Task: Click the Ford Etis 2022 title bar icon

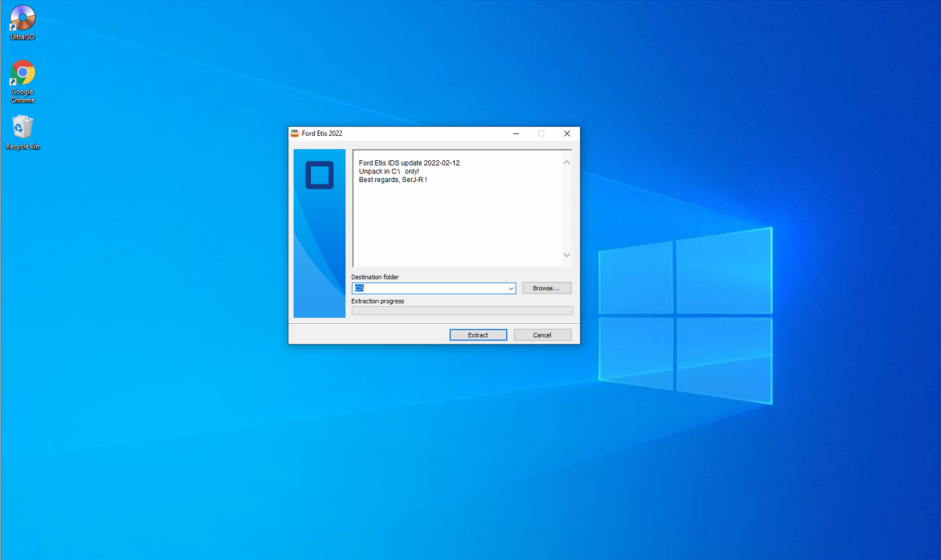Action: point(295,133)
